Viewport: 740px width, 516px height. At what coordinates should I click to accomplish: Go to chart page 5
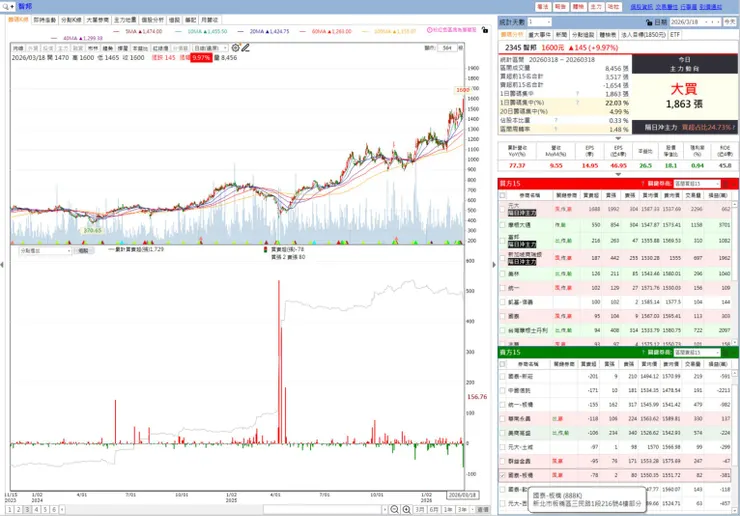coord(45,509)
